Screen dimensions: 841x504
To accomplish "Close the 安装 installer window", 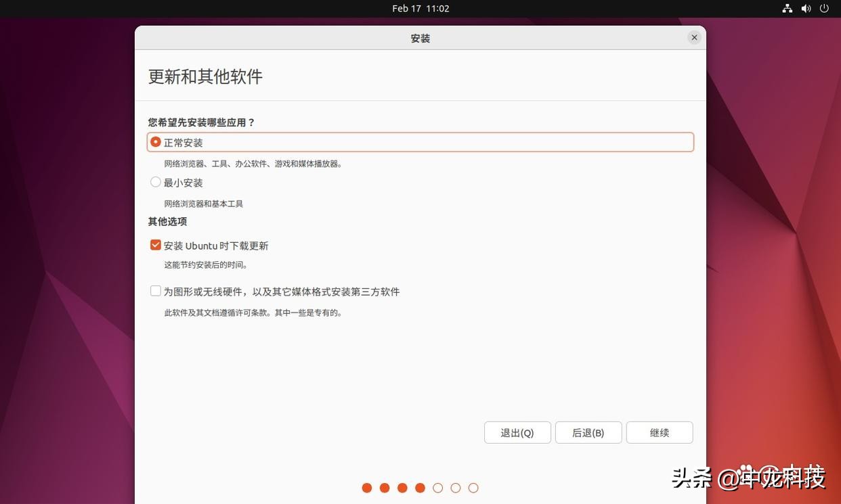I will pos(693,37).
